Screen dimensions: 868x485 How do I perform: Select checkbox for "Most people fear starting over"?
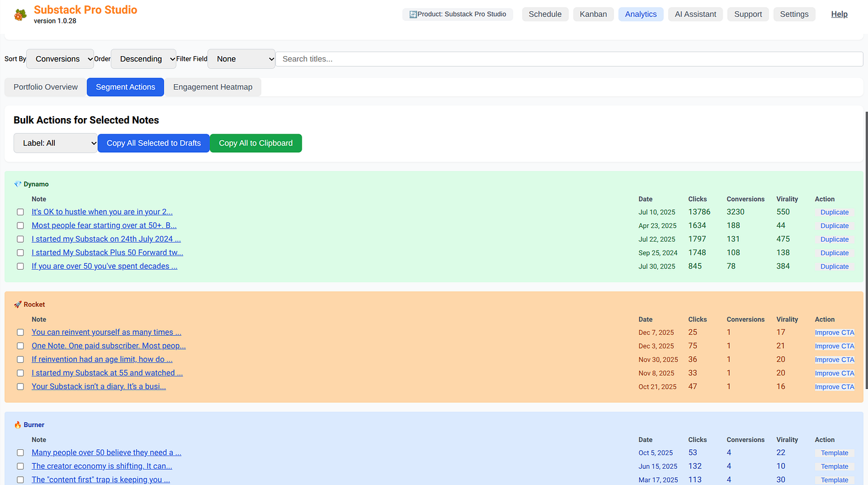click(20, 225)
